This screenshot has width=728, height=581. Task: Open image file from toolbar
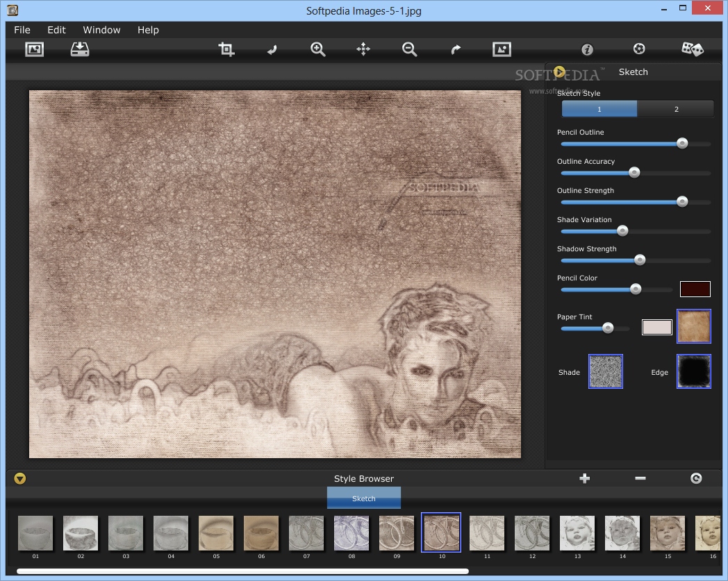pyautogui.click(x=34, y=49)
